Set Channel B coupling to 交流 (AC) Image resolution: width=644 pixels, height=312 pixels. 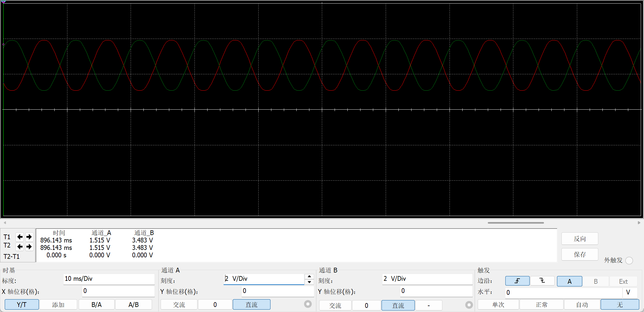(335, 305)
